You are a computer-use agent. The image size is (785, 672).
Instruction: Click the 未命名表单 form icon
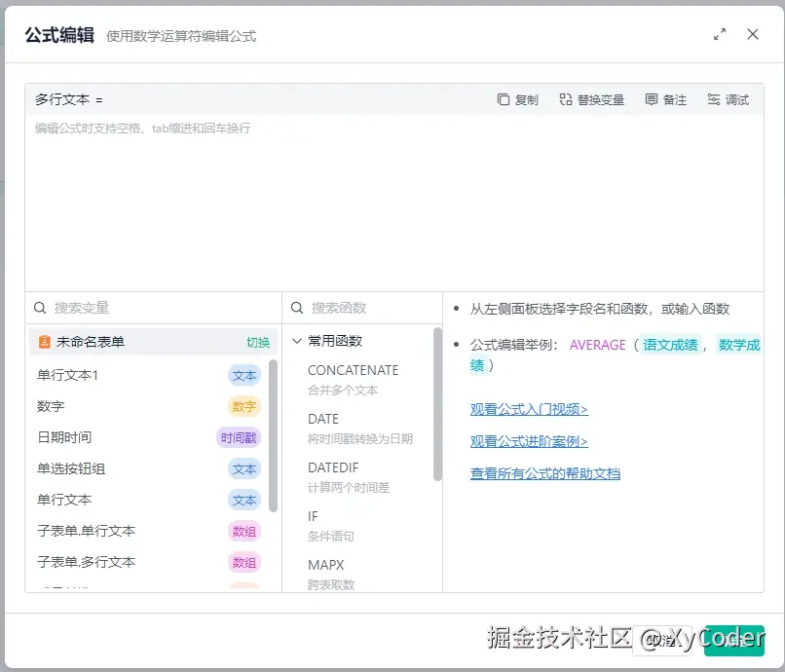pyautogui.click(x=45, y=342)
